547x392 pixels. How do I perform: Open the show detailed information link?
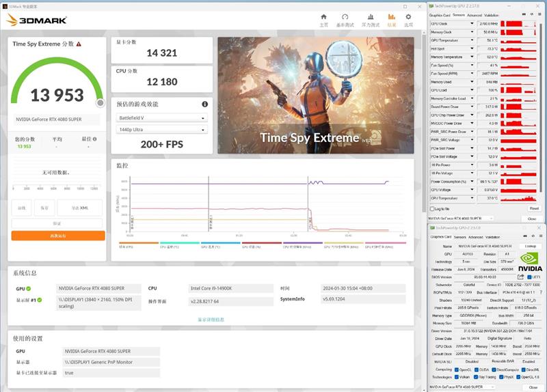pyautogui.click(x=211, y=320)
